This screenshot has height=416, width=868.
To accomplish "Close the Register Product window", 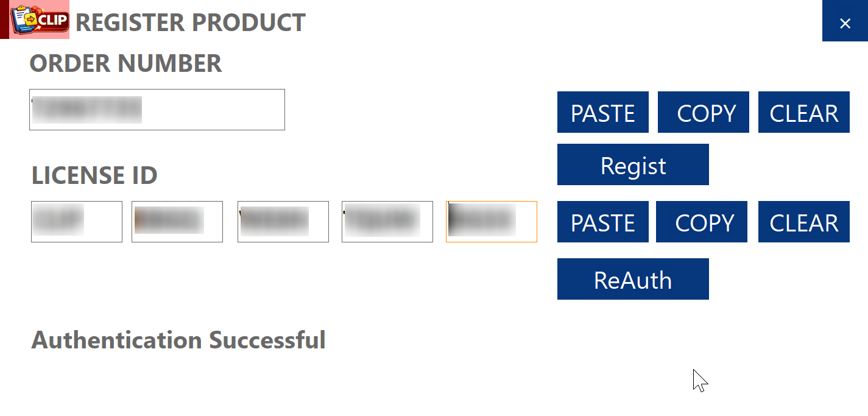I will (x=844, y=23).
